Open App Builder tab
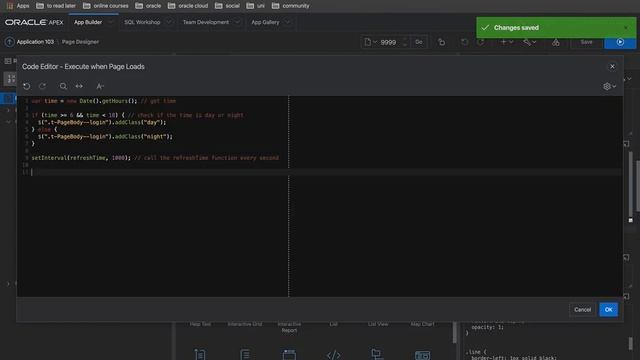This screenshot has width=640, height=360. point(88,22)
